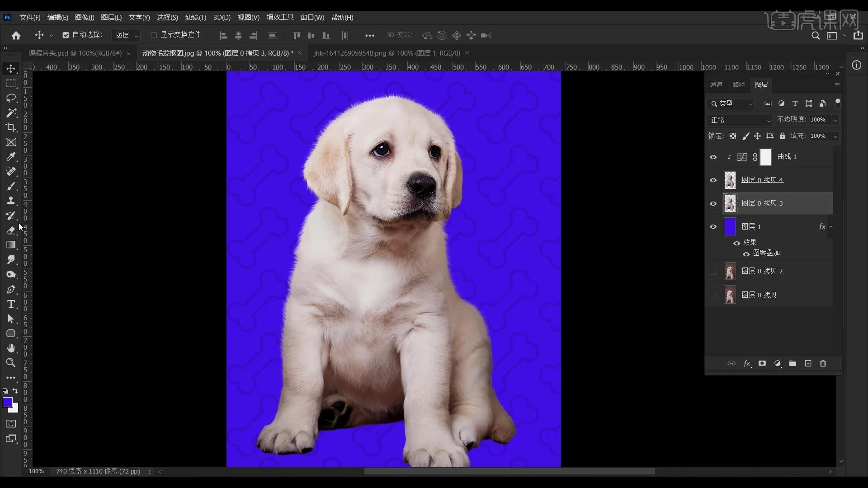Switch to 课程片头.psd document tab

[75, 53]
